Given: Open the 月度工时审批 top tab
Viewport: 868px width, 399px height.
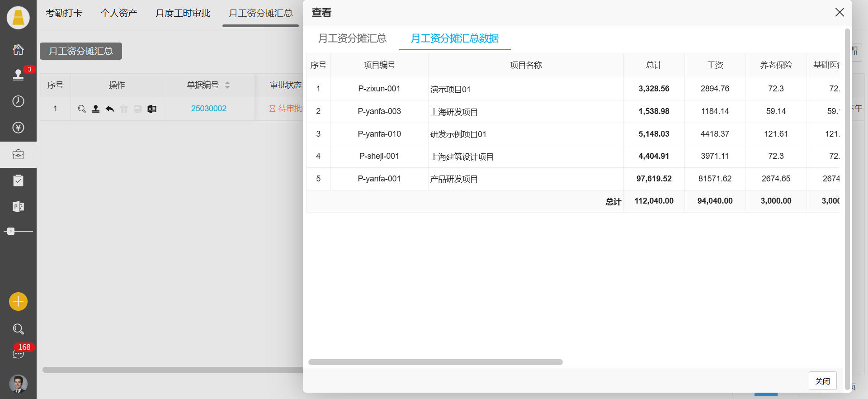Looking at the screenshot, I should pos(183,13).
